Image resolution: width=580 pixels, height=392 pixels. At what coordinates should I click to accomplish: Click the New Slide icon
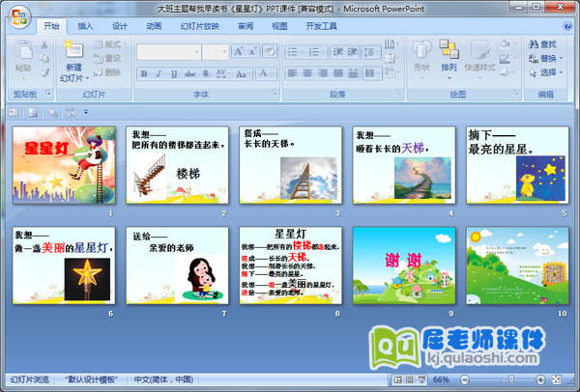click(x=74, y=49)
